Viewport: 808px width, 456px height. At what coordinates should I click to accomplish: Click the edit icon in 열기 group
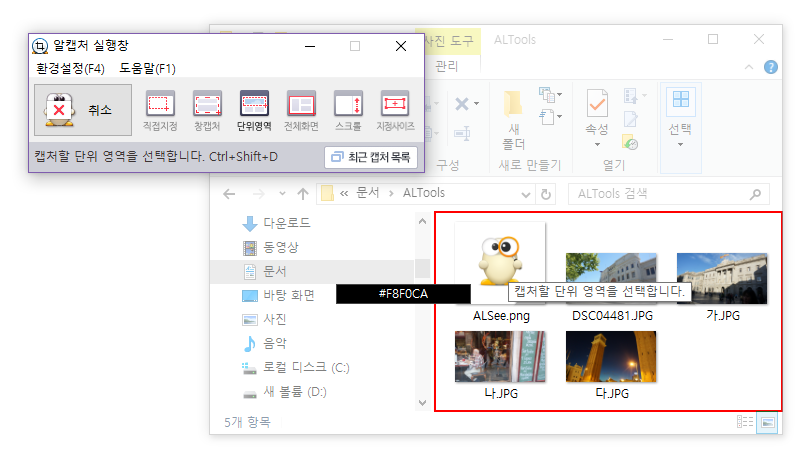coord(631,119)
